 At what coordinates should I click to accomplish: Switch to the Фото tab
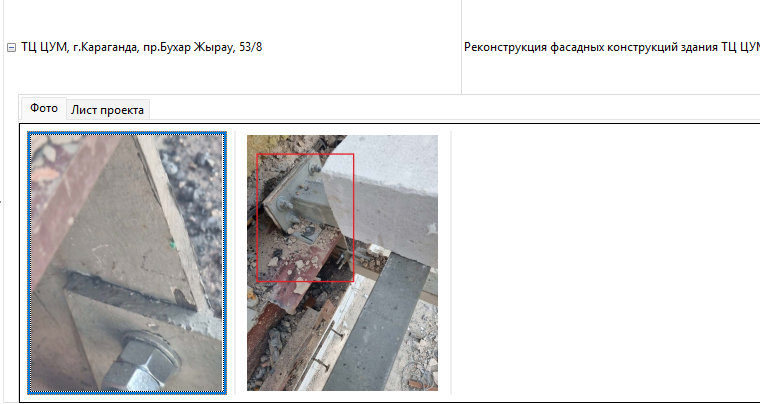tap(44, 109)
